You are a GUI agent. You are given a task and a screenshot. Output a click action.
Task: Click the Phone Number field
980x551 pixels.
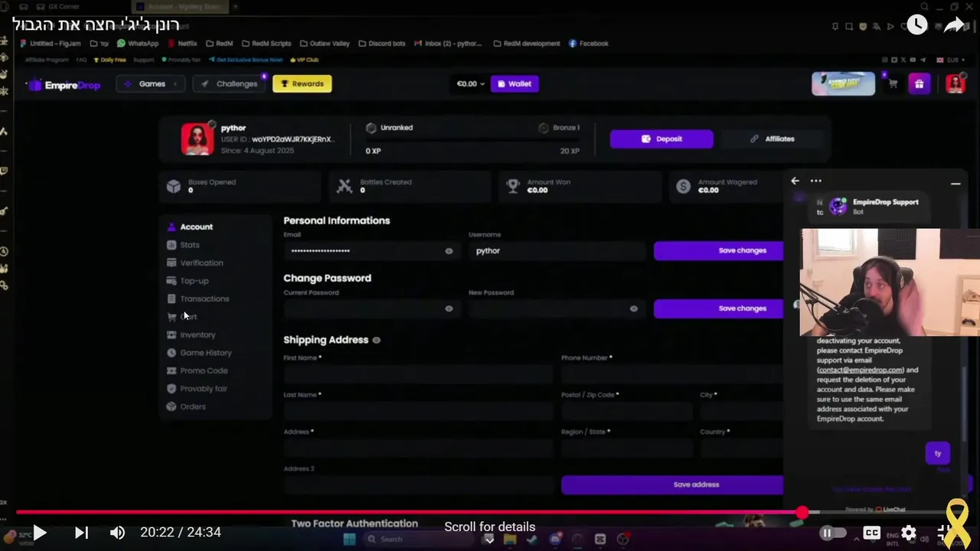[672, 374]
